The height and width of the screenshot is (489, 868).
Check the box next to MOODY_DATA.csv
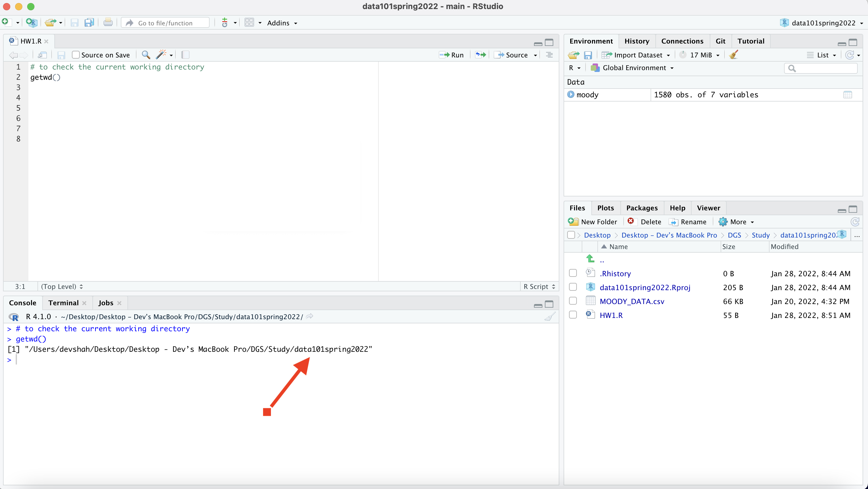[573, 301]
